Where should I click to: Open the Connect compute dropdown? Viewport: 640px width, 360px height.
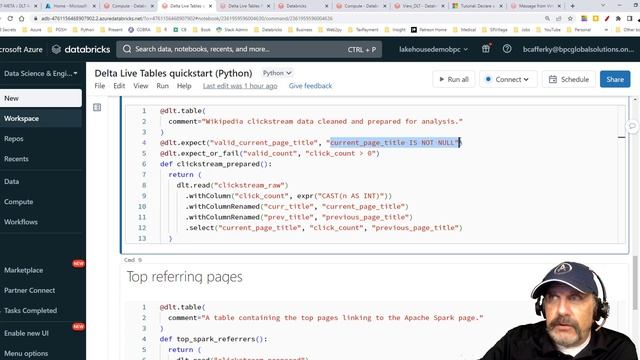[508, 79]
